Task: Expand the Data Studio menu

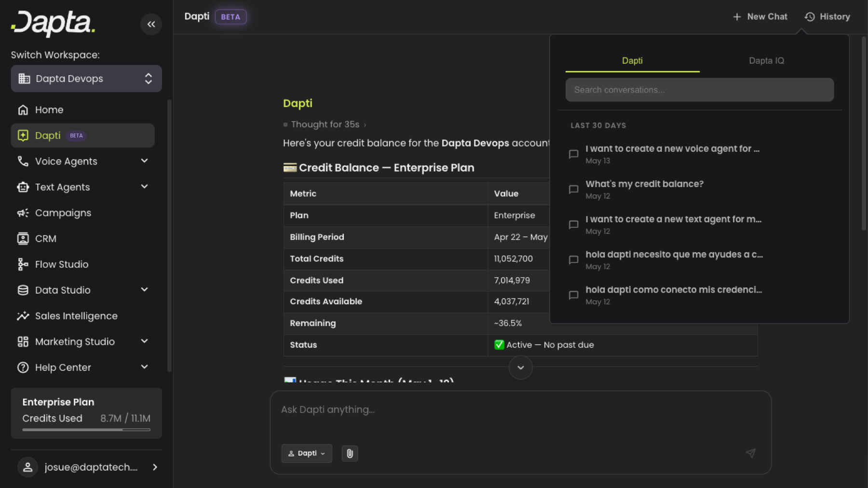Action: pyautogui.click(x=82, y=290)
